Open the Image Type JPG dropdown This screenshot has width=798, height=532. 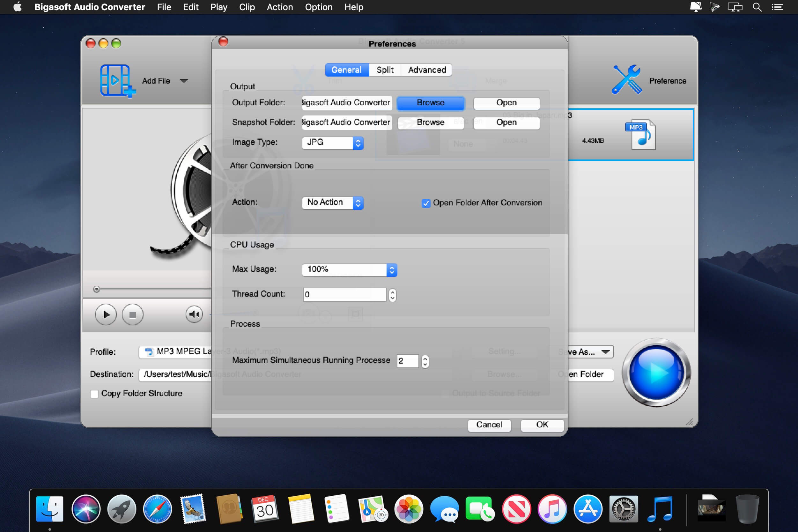332,143
